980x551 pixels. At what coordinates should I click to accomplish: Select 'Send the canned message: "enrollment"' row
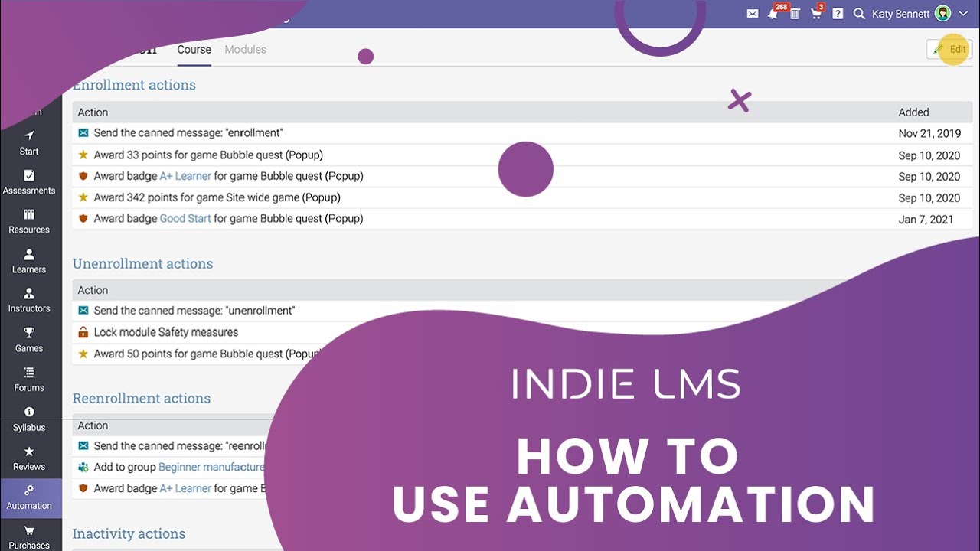[x=522, y=133]
